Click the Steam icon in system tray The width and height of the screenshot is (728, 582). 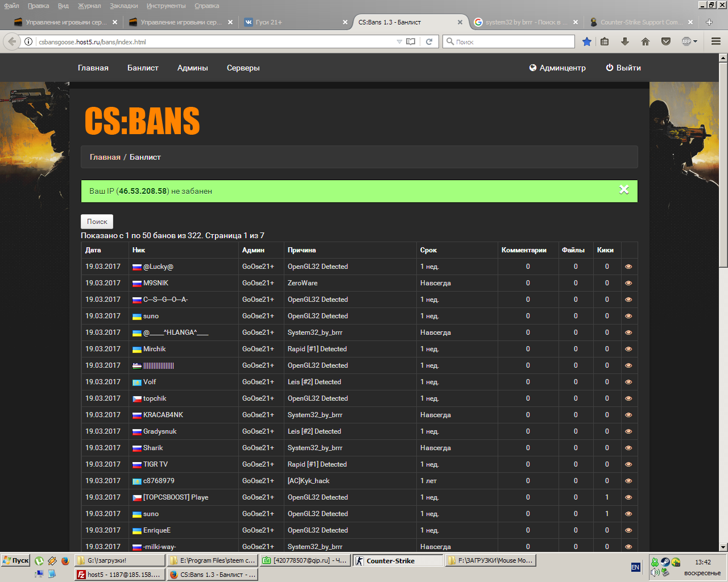[x=665, y=562]
